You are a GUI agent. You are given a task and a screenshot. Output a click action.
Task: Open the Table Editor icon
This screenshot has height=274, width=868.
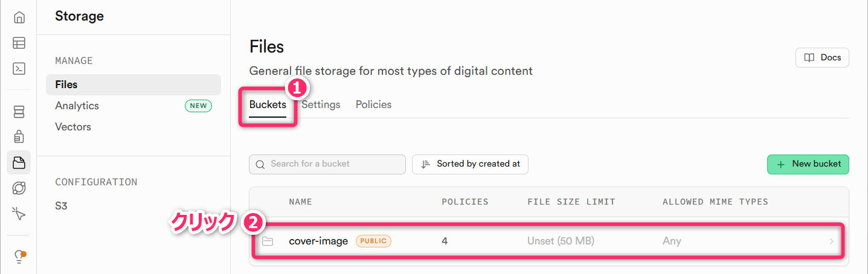(x=19, y=43)
